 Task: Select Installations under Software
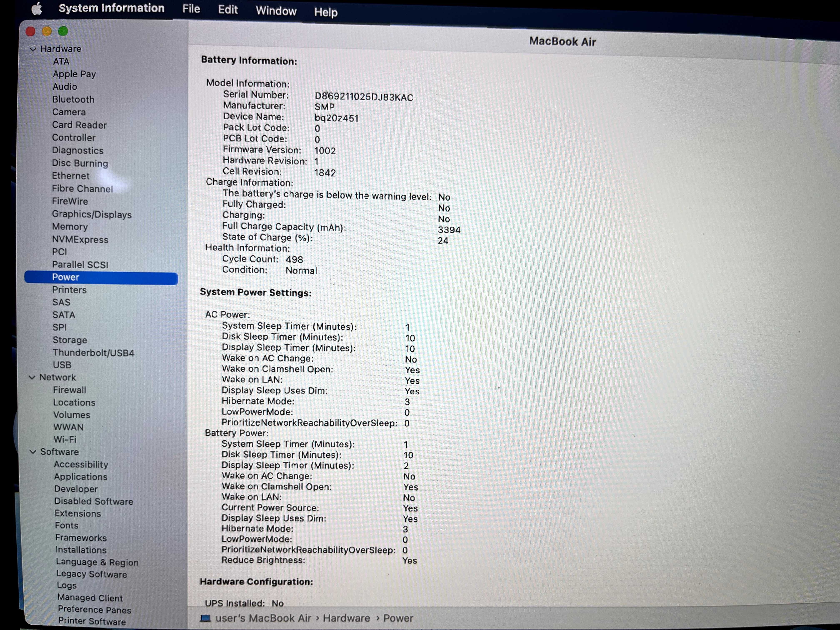[81, 550]
